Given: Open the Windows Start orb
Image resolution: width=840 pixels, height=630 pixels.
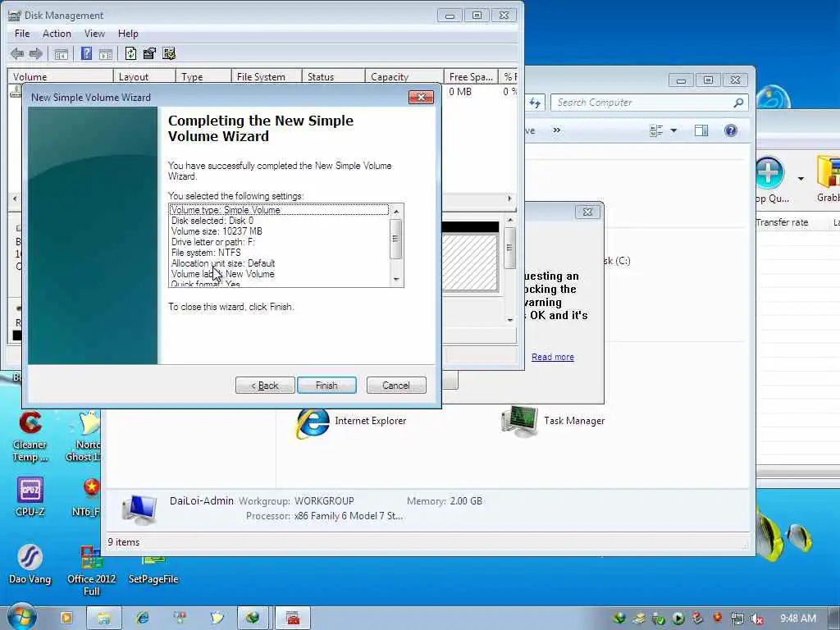Looking at the screenshot, I should tap(22, 617).
